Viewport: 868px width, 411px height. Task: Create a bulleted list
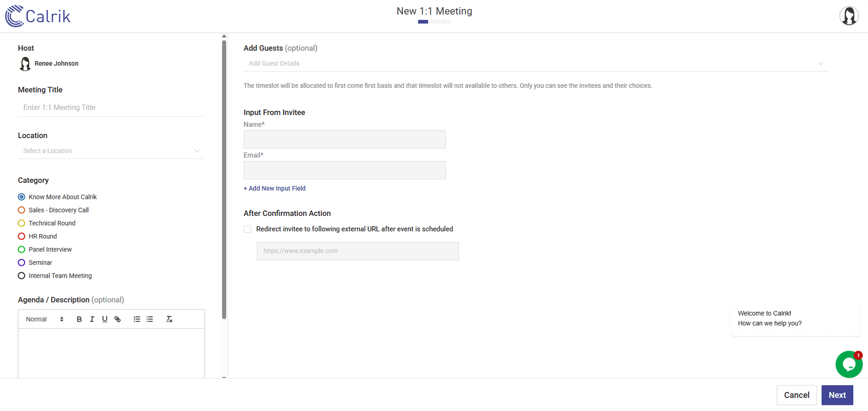pos(150,319)
